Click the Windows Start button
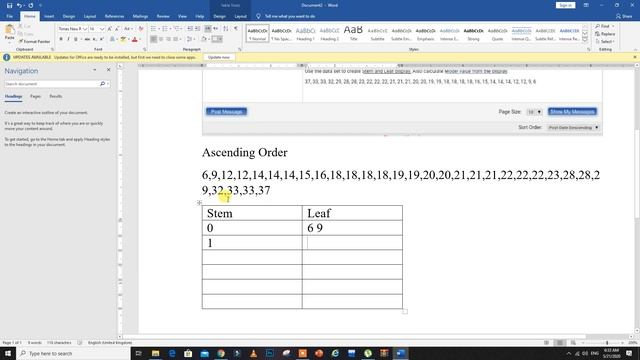Viewport: 640px width, 360px height. [8, 353]
